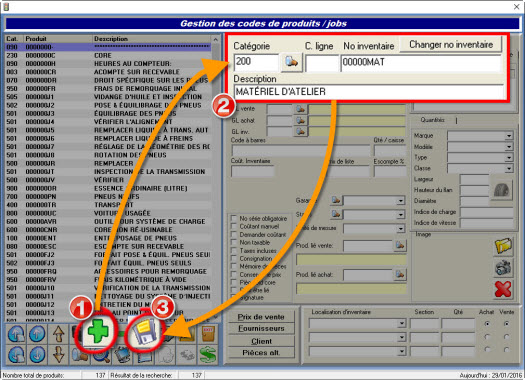Click the C. ligne input field
This screenshot has width=525, height=380.
pos(322,63)
